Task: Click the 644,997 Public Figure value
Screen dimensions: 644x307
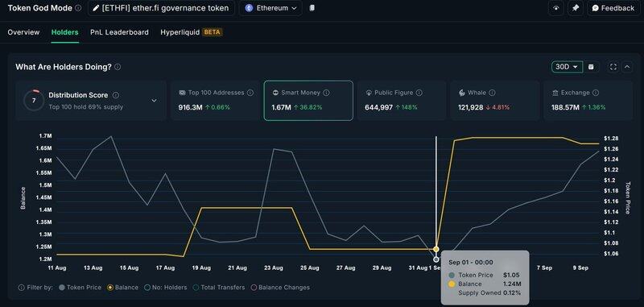Action: (x=378, y=108)
